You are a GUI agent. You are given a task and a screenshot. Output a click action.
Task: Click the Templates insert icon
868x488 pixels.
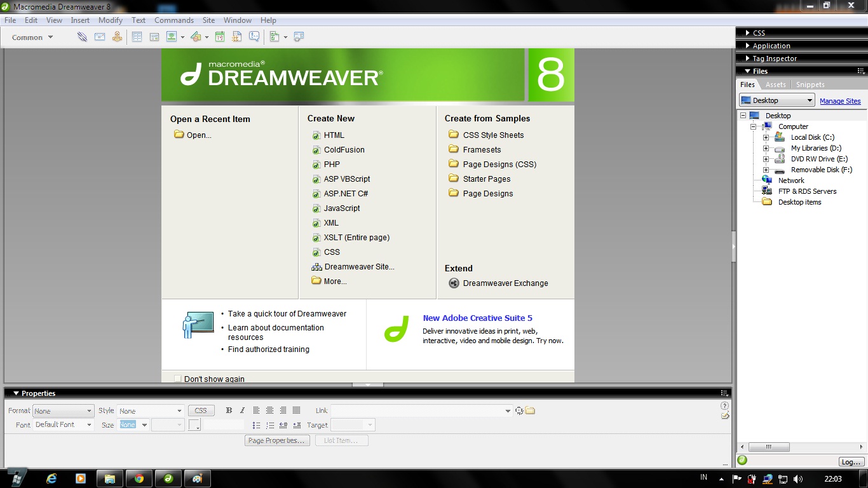coord(275,37)
